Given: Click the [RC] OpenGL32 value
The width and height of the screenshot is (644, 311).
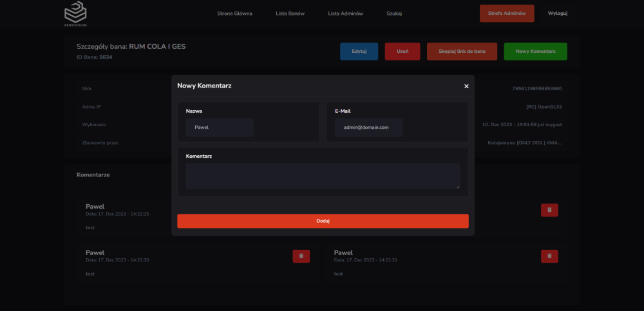Looking at the screenshot, I should (544, 107).
